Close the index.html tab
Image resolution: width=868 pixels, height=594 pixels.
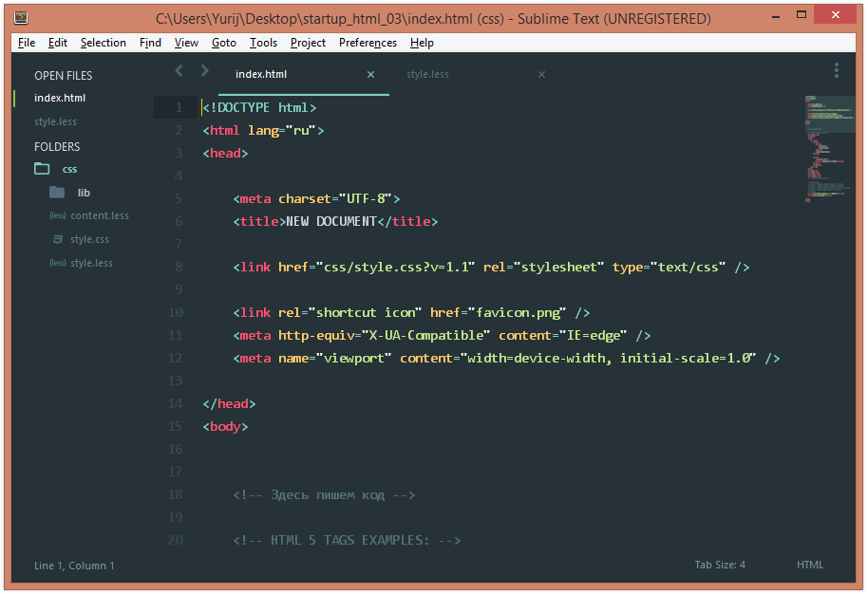pos(371,74)
